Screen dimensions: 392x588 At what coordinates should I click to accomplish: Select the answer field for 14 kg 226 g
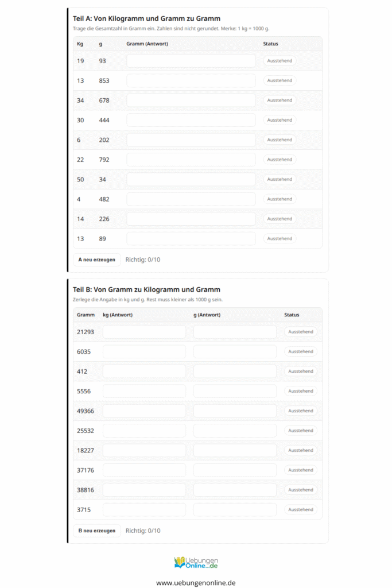pyautogui.click(x=191, y=219)
